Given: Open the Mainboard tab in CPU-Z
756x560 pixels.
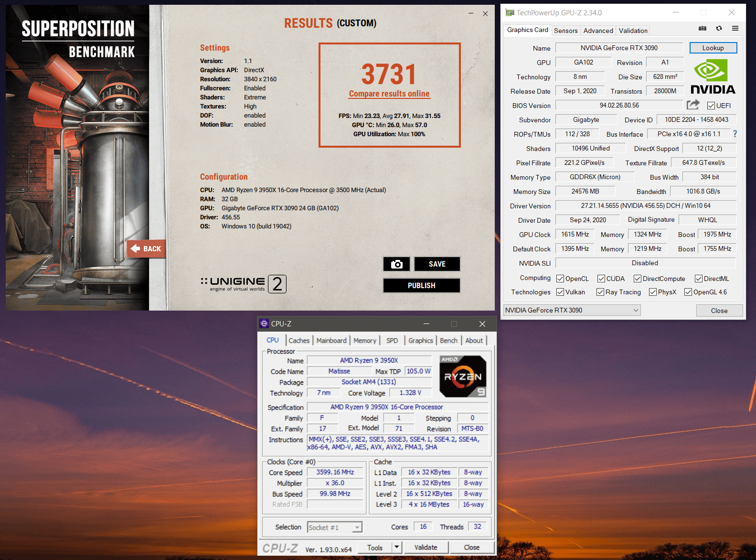Looking at the screenshot, I should point(331,340).
